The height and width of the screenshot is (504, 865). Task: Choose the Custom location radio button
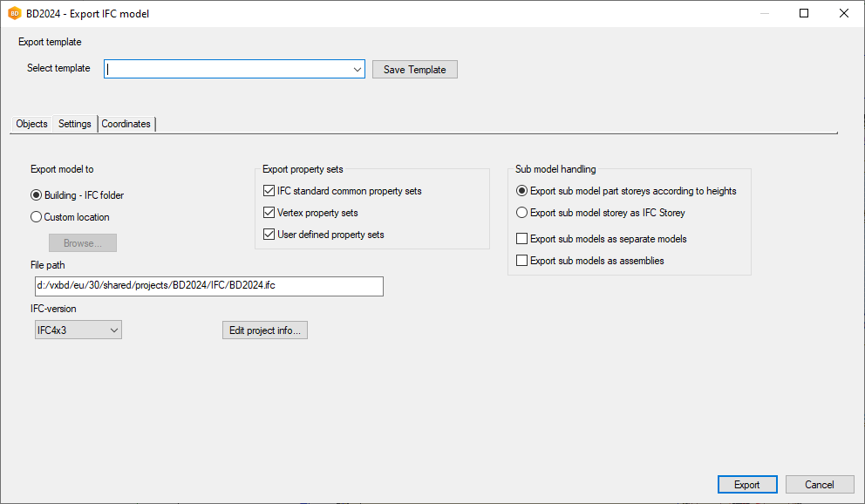point(37,217)
